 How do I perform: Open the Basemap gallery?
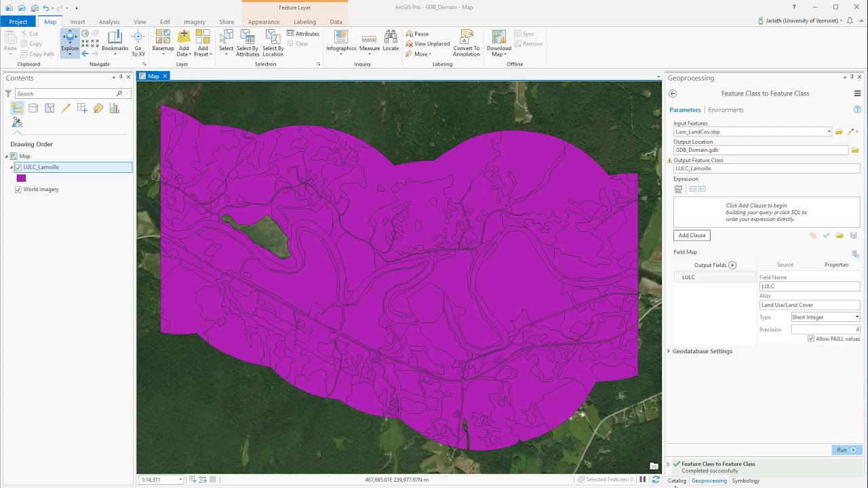point(163,43)
